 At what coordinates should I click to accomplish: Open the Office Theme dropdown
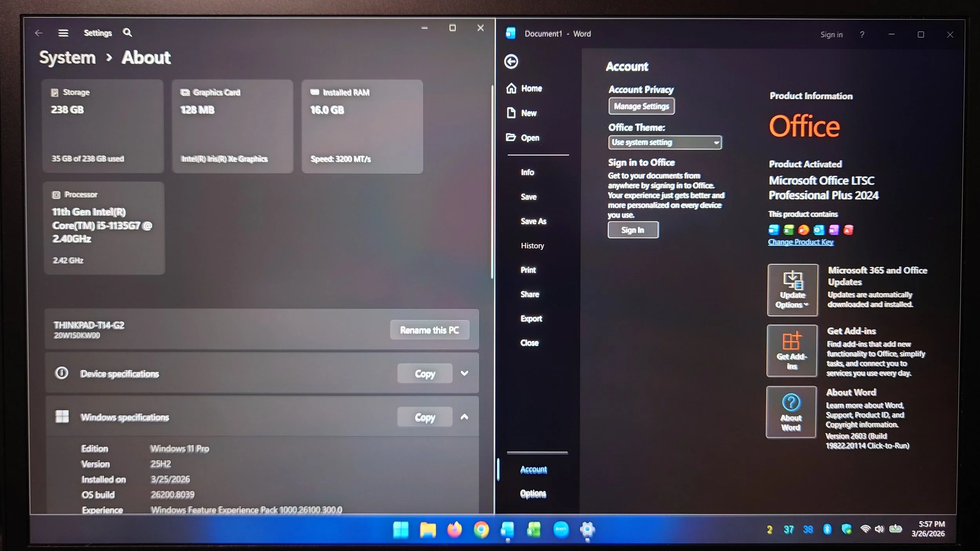click(x=665, y=142)
